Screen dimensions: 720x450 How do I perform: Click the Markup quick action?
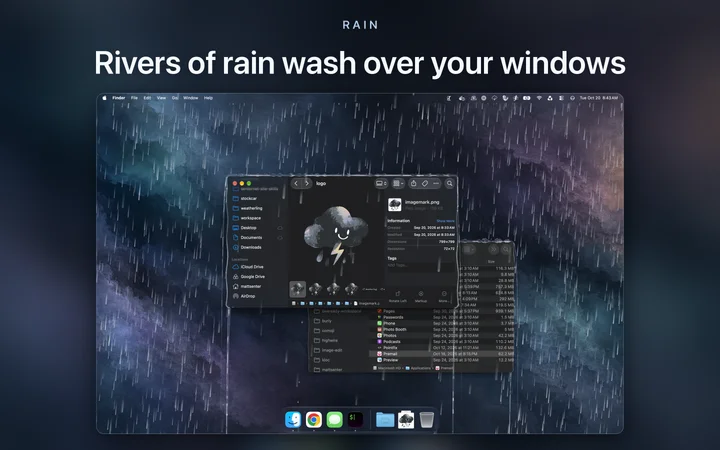421,296
